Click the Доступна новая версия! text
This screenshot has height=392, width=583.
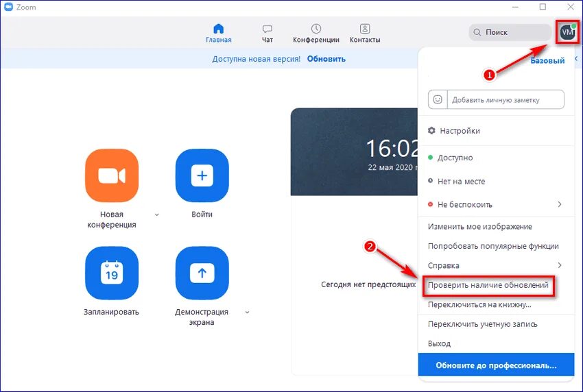tap(257, 59)
